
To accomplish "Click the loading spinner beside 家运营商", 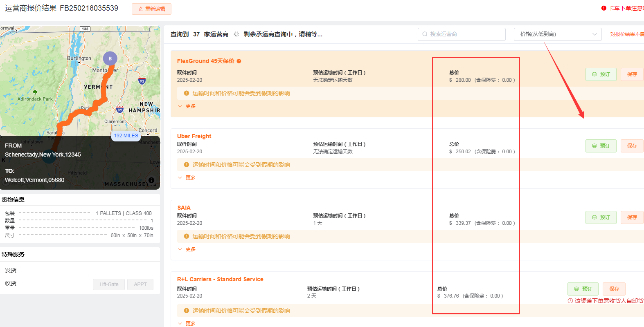I will click(x=236, y=34).
